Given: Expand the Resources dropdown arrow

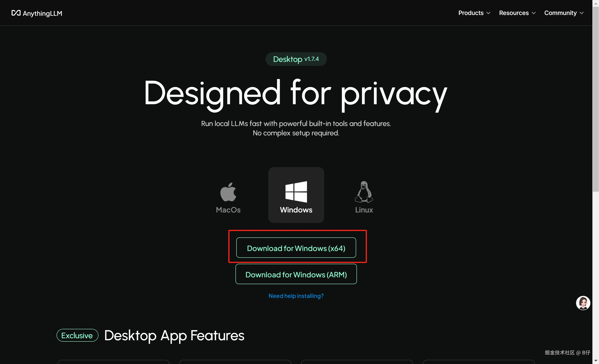Looking at the screenshot, I should click(534, 13).
